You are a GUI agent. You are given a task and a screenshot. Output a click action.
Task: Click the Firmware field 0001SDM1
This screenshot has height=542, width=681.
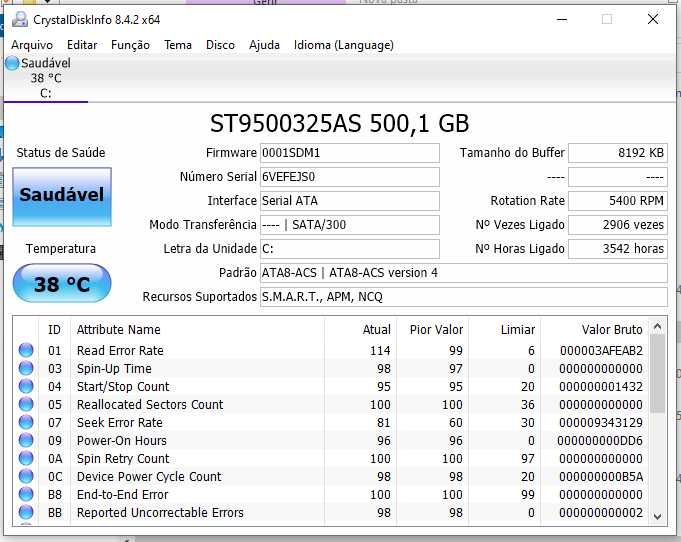(x=350, y=153)
